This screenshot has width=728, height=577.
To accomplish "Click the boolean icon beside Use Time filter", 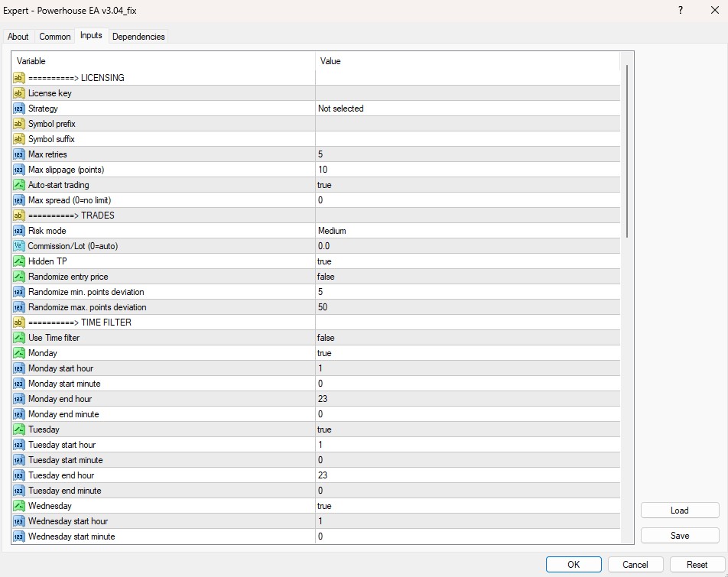I will [x=18, y=338].
